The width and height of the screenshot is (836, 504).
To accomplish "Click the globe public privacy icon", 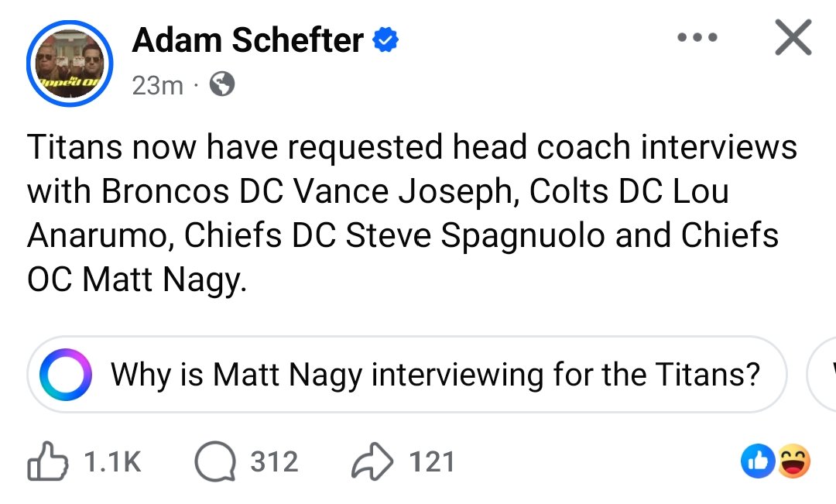I will (221, 84).
